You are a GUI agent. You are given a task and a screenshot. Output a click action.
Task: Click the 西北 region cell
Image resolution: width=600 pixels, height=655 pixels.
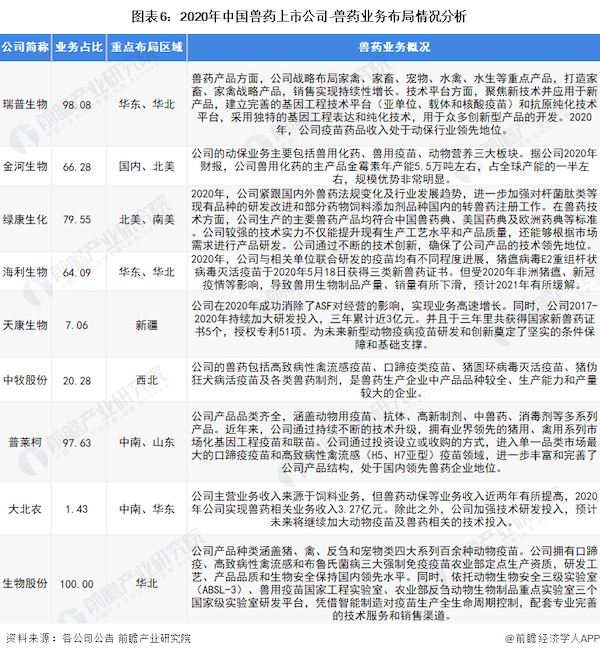coord(147,380)
